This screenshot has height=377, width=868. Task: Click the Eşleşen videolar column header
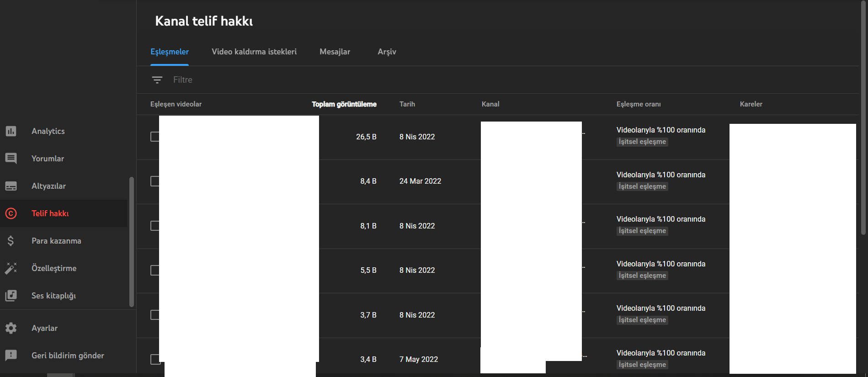point(176,104)
